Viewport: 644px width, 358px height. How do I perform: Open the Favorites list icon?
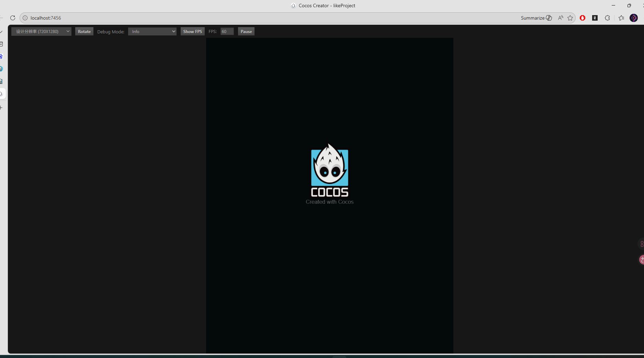(x=621, y=18)
